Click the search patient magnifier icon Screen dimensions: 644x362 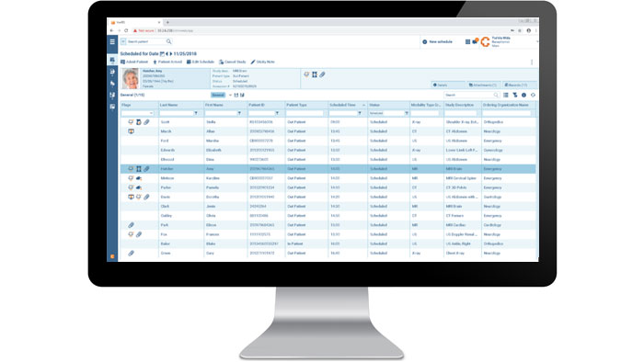pos(168,41)
